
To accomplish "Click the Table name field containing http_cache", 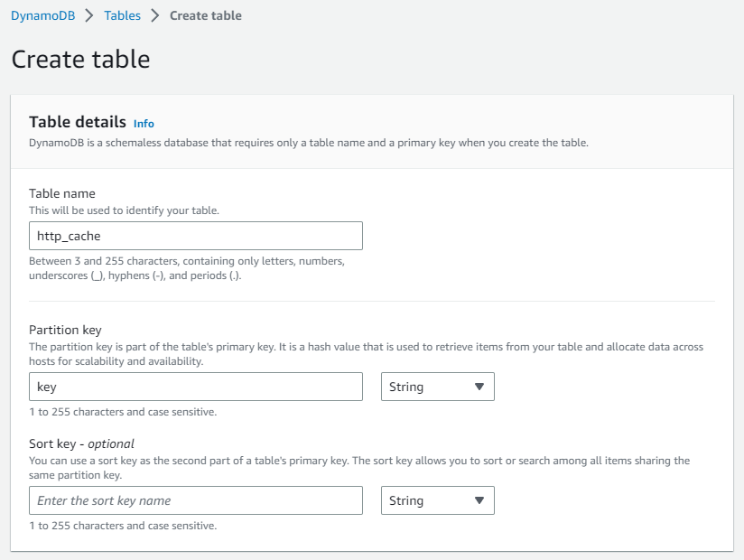I will click(196, 236).
